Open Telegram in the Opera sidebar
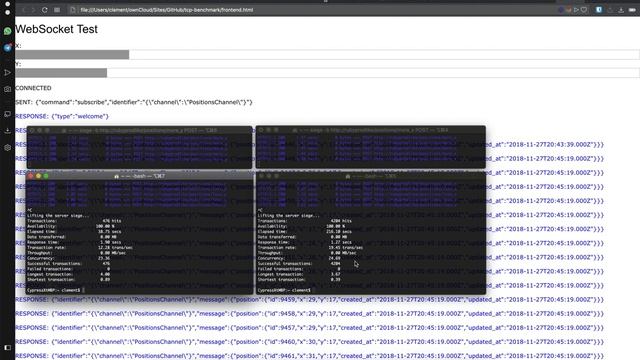 7,48
